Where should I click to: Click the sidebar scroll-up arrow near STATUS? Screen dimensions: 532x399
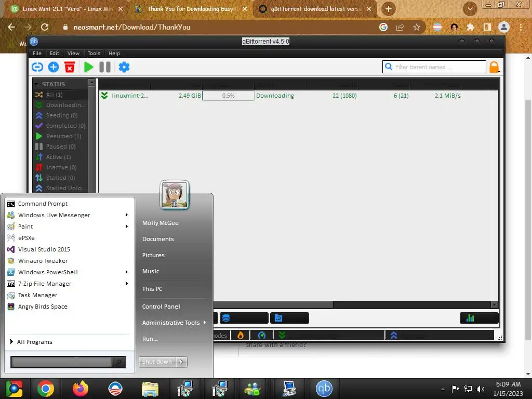tap(91, 83)
